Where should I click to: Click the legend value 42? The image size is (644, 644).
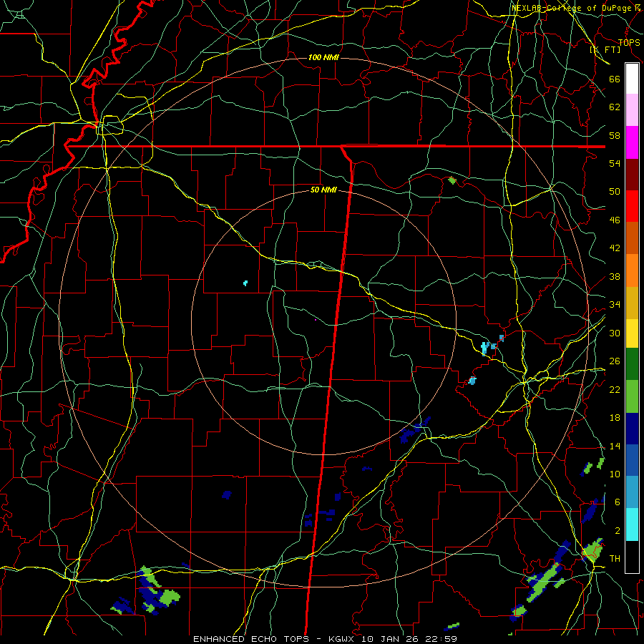(x=615, y=248)
